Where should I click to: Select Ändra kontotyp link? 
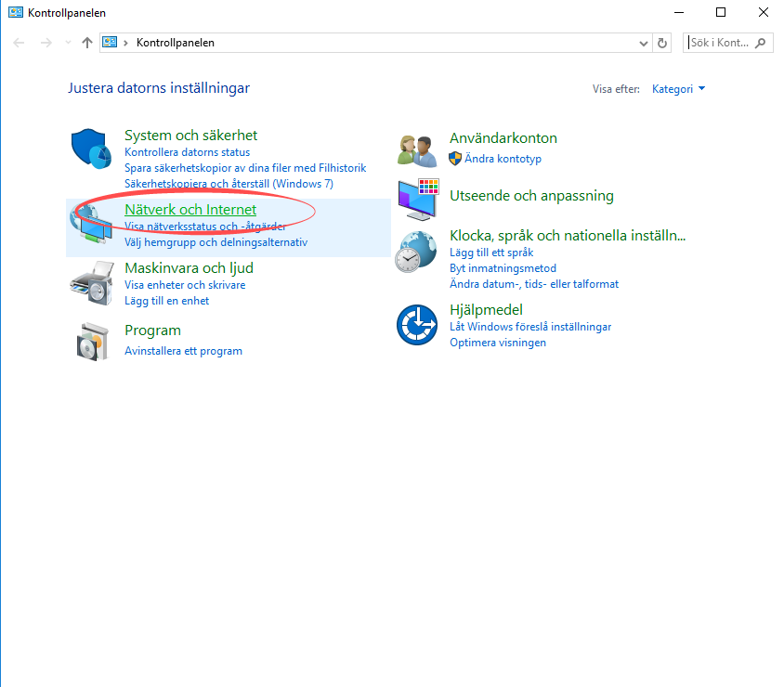[x=503, y=159]
